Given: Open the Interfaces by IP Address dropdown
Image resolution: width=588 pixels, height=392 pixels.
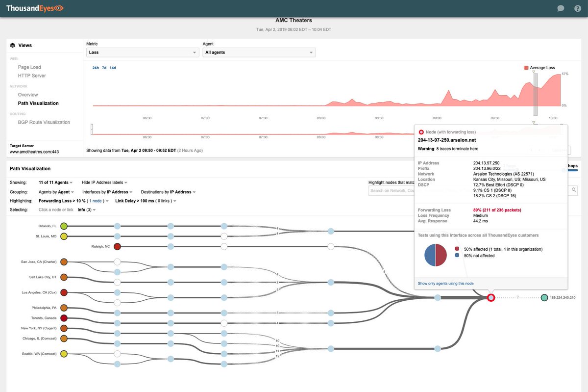Looking at the screenshot, I should (107, 192).
